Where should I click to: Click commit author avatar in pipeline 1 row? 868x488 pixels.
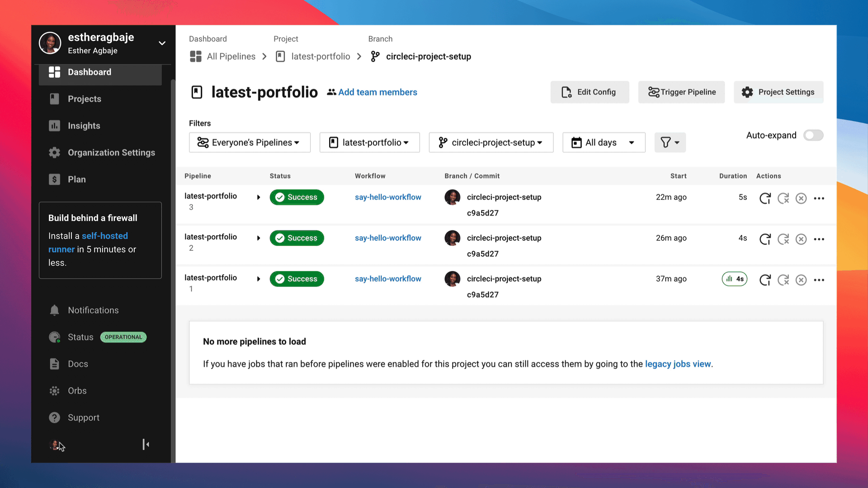coord(452,279)
